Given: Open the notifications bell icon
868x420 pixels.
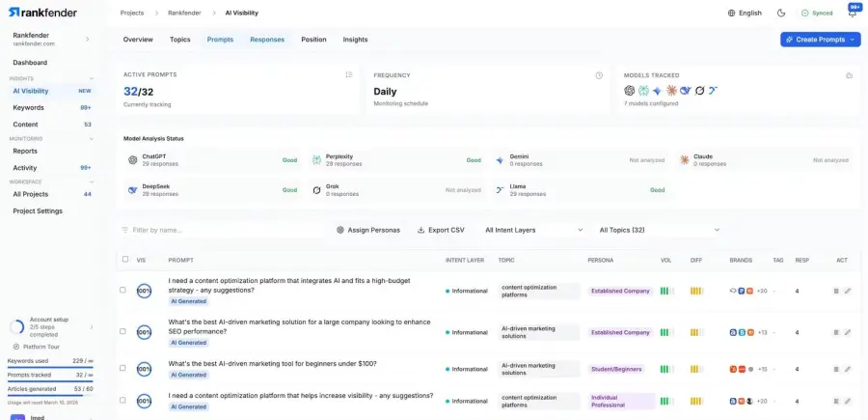Looking at the screenshot, I should (x=853, y=13).
